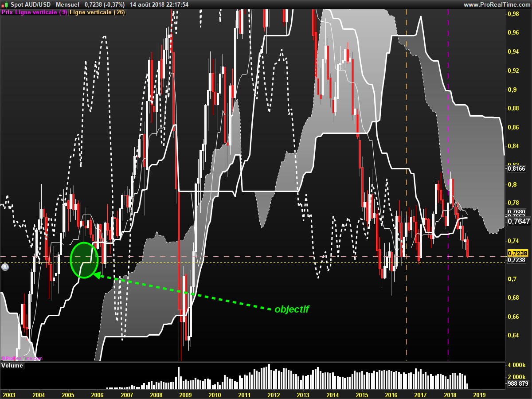Visit the www.ProRealTime.com link
The height and width of the screenshot is (399, 532).
coord(497,4)
